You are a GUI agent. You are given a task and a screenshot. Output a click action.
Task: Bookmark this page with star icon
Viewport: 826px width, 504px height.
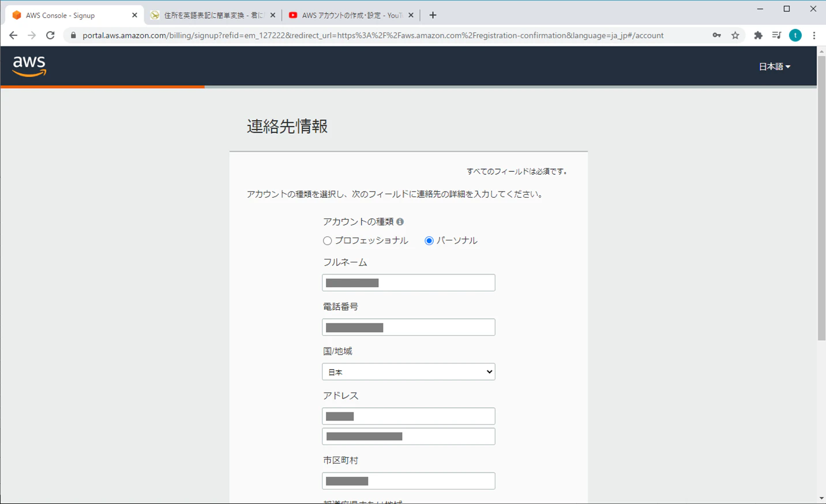tap(735, 35)
